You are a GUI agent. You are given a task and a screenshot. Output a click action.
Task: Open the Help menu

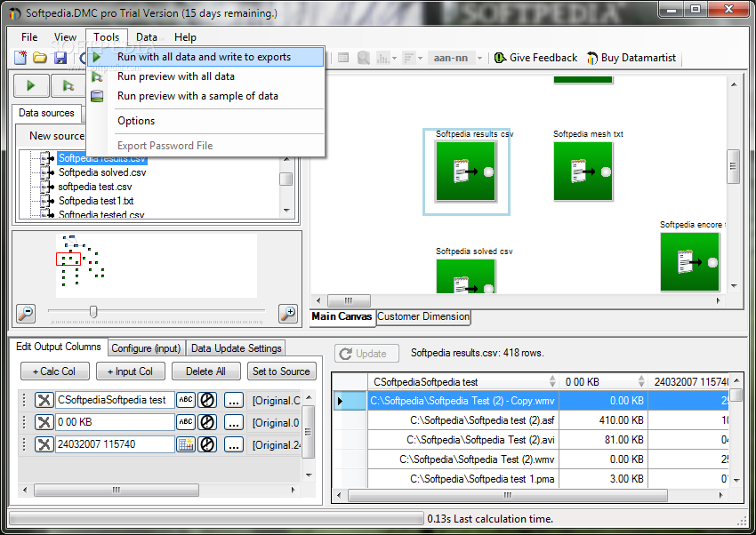coord(185,37)
